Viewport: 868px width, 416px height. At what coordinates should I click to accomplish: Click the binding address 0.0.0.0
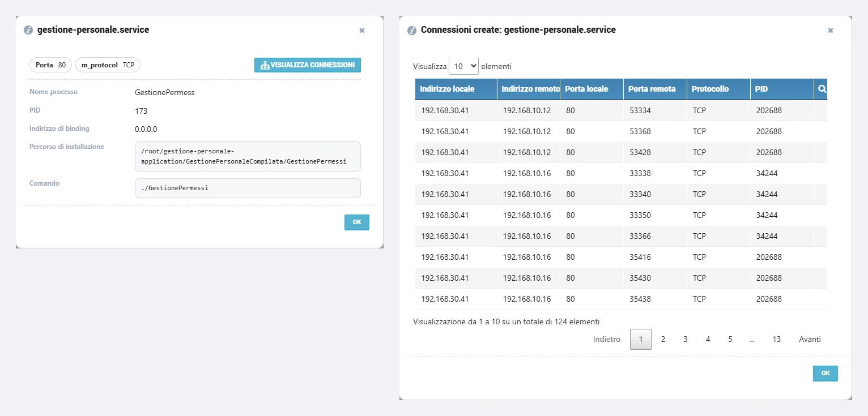pyautogui.click(x=146, y=129)
